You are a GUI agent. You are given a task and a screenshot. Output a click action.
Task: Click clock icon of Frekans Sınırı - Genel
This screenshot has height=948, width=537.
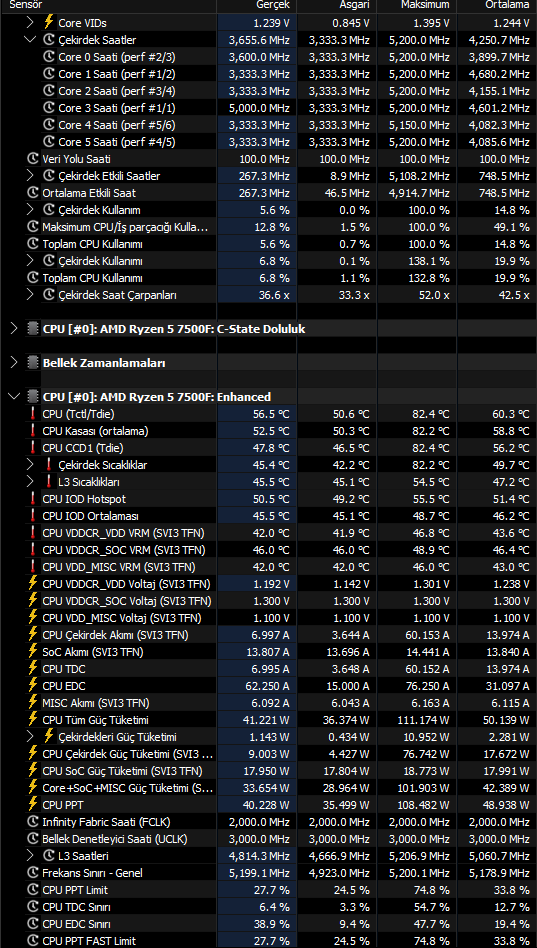click(x=33, y=873)
